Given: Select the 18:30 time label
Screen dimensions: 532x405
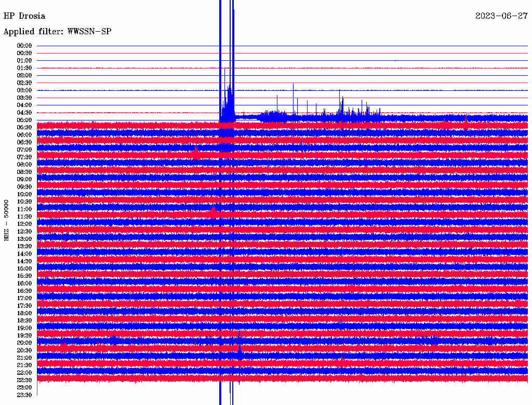Looking at the screenshot, I should [x=24, y=321].
